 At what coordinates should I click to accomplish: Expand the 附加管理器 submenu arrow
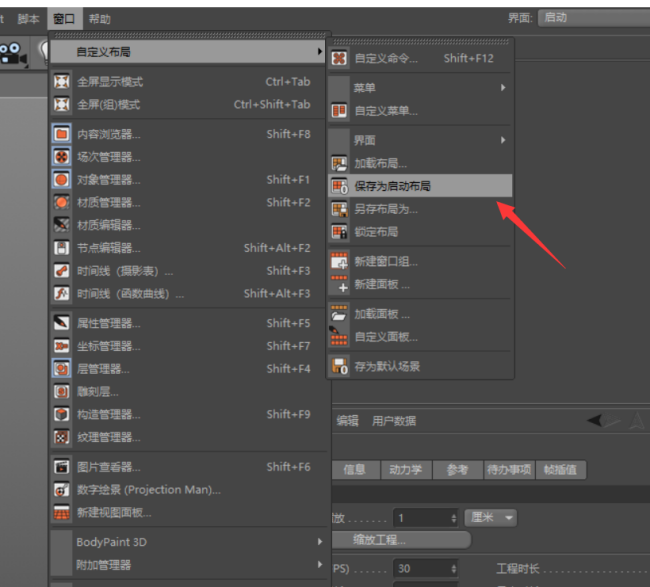(320, 564)
